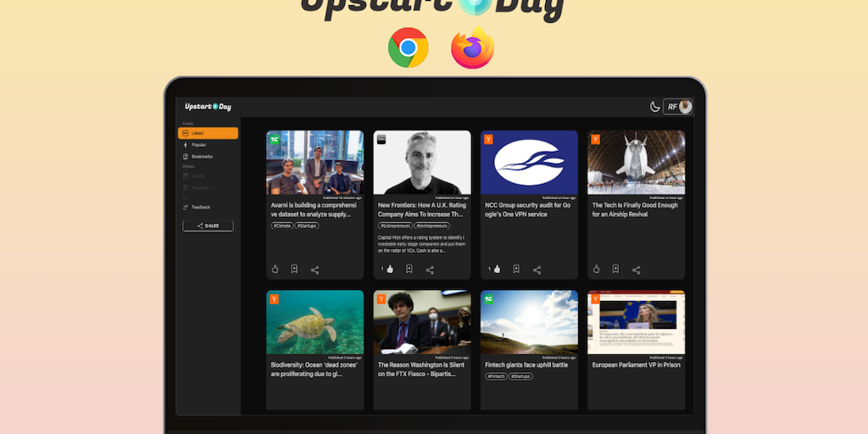Image resolution: width=868 pixels, height=434 pixels.
Task: Click the #Climate tag on Avarni card
Action: point(281,225)
